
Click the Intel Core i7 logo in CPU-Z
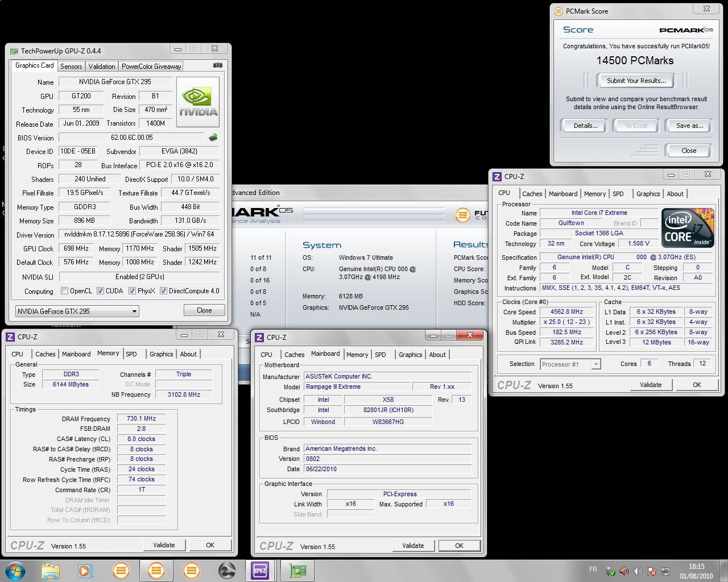click(687, 228)
